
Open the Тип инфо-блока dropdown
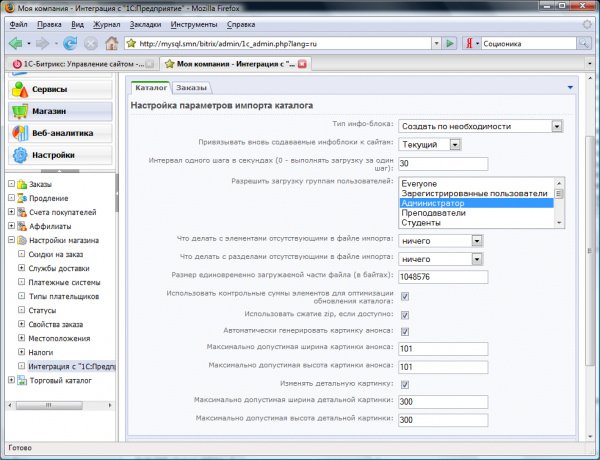(x=480, y=126)
